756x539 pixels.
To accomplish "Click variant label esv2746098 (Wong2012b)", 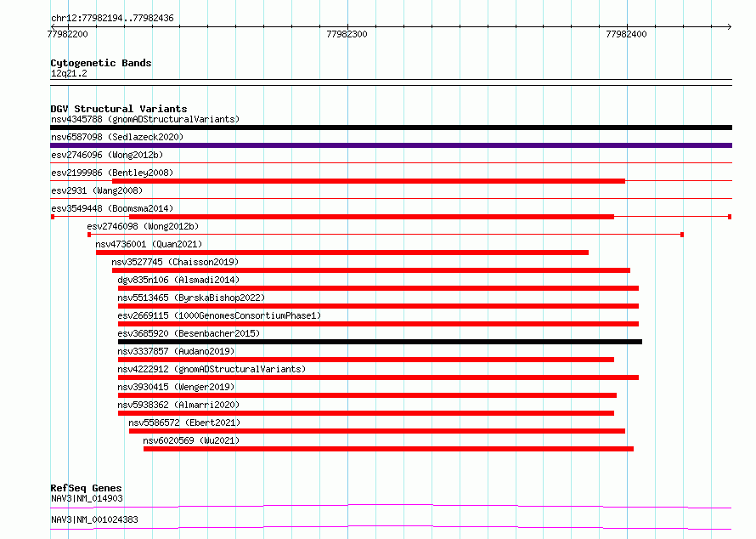I will tap(143, 226).
